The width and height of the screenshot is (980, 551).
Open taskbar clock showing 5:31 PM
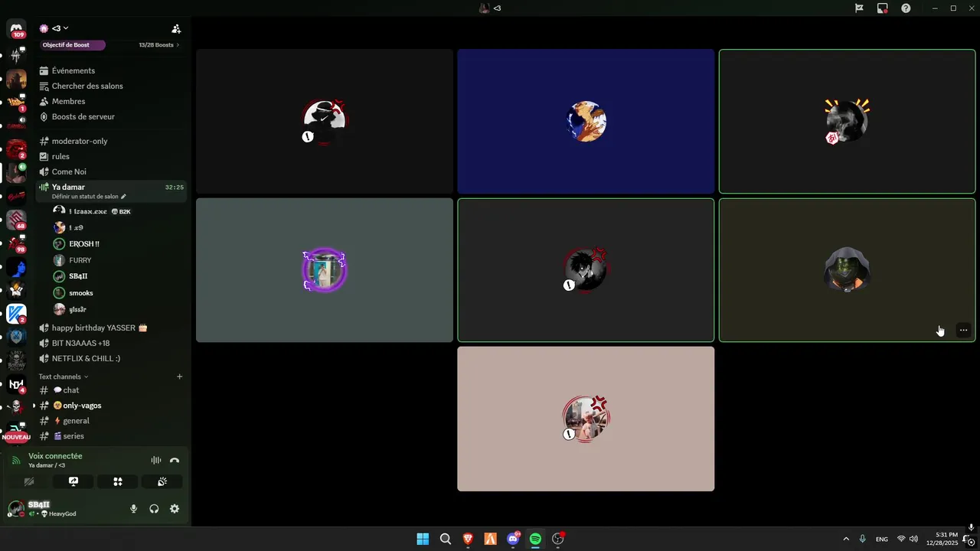(x=941, y=539)
